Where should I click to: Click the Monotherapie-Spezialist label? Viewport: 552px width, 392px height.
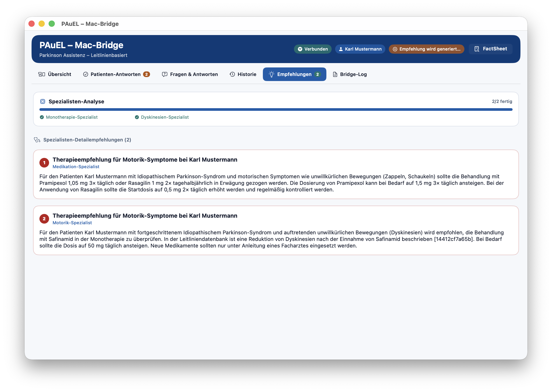72,117
